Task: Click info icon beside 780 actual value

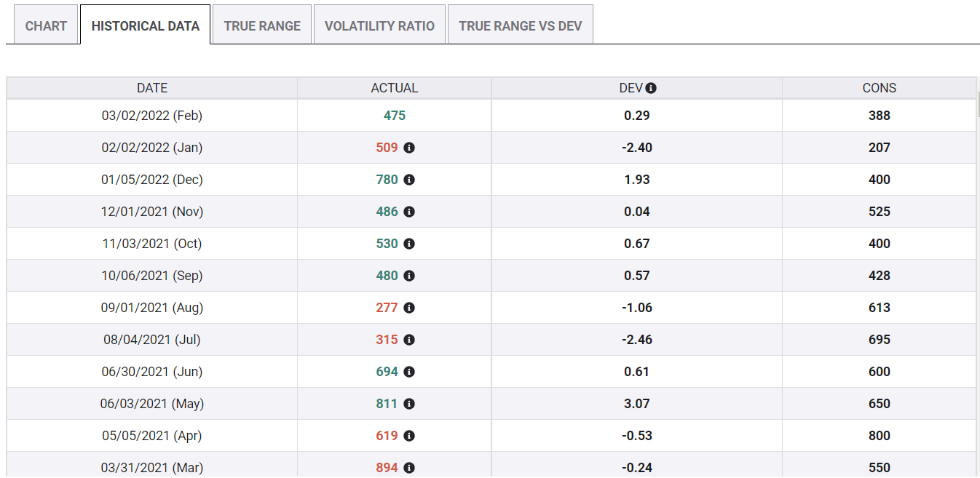Action: 409,180
